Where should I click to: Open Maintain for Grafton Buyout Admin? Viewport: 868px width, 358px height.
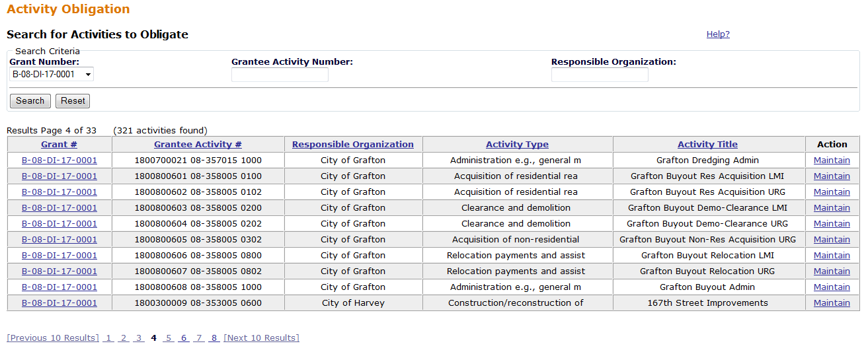(832, 287)
